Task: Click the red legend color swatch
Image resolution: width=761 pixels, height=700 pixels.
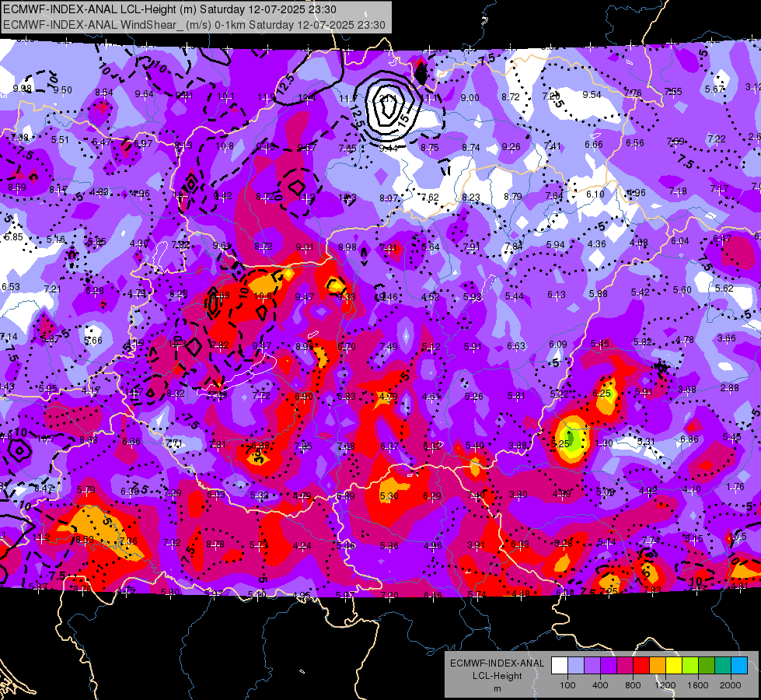Action: tap(641, 666)
